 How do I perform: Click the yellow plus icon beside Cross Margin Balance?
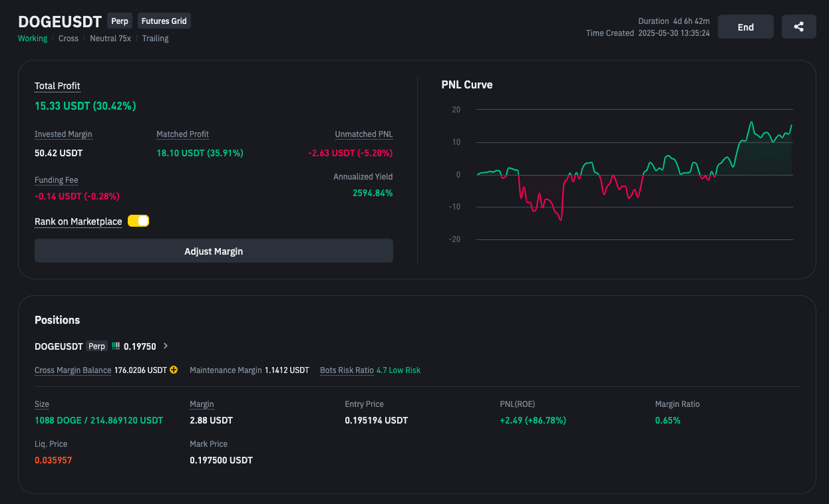click(174, 370)
